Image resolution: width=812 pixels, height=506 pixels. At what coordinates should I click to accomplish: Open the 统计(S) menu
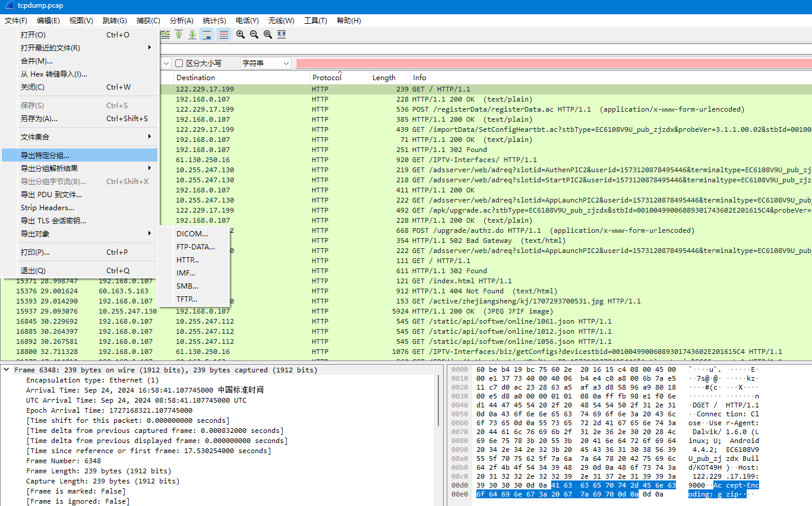coord(214,21)
